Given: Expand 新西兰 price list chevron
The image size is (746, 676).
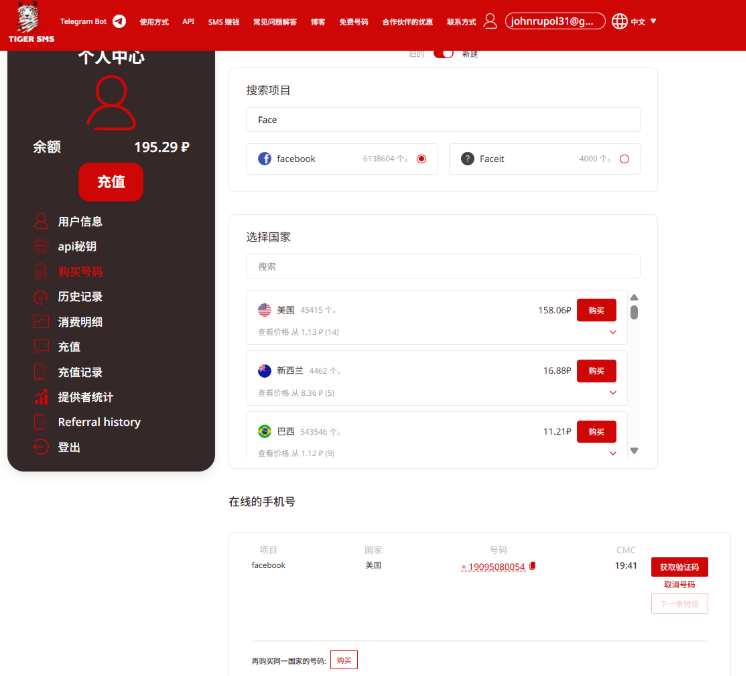Looking at the screenshot, I should pyautogui.click(x=613, y=392).
